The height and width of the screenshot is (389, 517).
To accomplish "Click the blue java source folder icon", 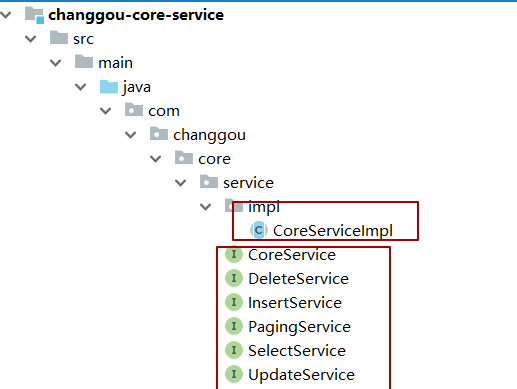I will (109, 87).
